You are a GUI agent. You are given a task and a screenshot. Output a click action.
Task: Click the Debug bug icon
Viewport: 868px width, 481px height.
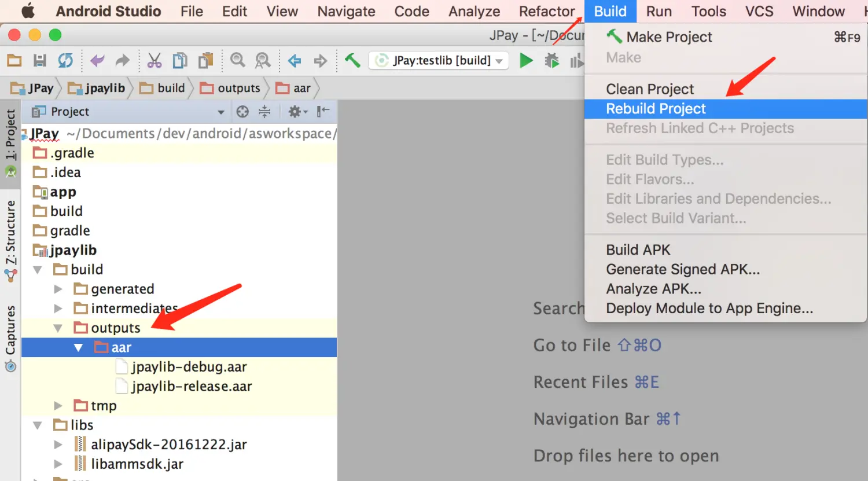pos(551,60)
